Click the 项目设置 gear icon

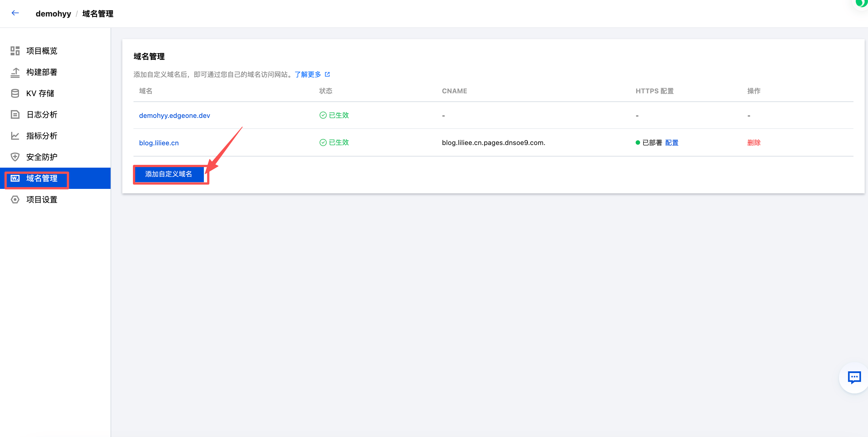(x=15, y=199)
